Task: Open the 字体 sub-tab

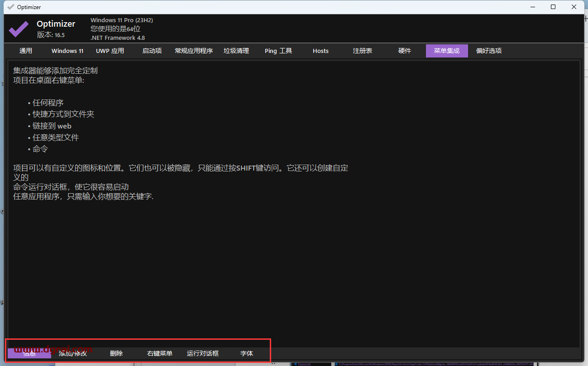Action: (x=247, y=353)
